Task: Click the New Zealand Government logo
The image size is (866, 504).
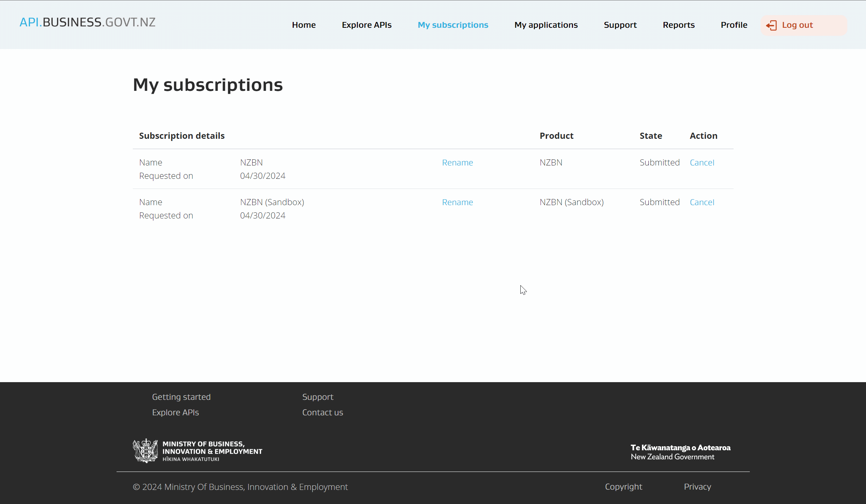Action: click(681, 452)
